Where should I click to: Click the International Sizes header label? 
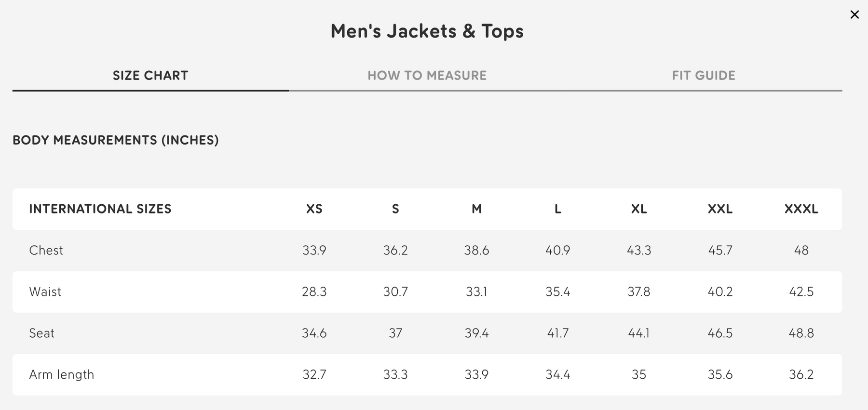click(100, 209)
